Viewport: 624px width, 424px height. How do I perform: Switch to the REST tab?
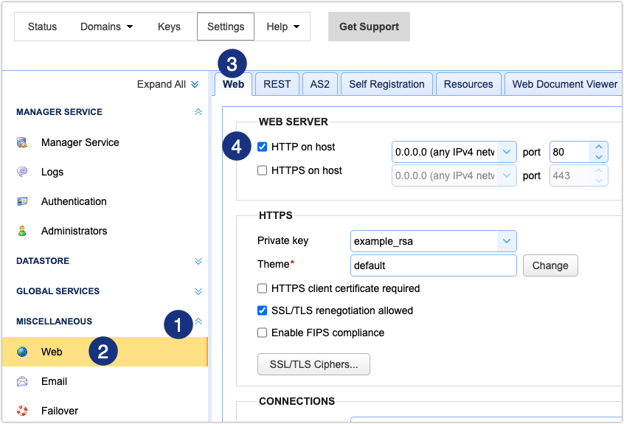click(277, 85)
